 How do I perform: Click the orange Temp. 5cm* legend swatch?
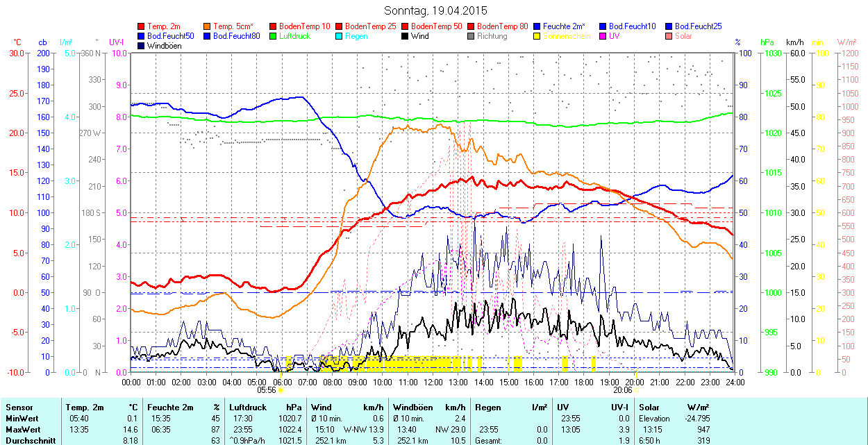tap(208, 26)
